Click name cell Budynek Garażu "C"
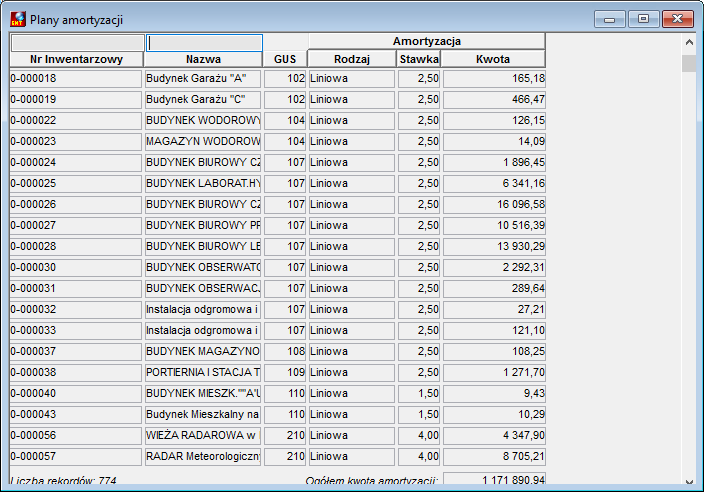This screenshot has width=704, height=493. point(203,100)
